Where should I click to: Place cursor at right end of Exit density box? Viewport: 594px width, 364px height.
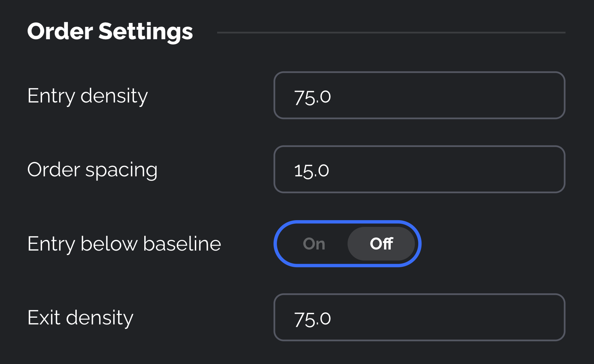(x=552, y=317)
